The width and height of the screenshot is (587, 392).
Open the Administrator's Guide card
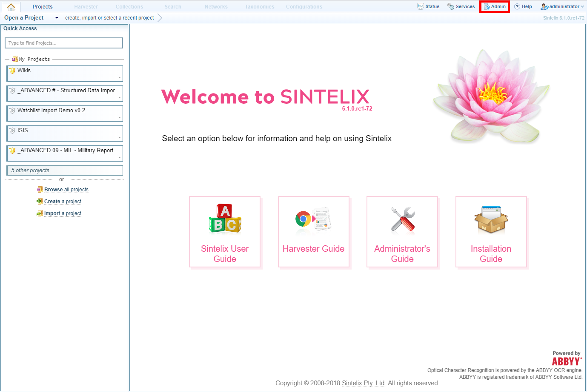click(x=402, y=232)
